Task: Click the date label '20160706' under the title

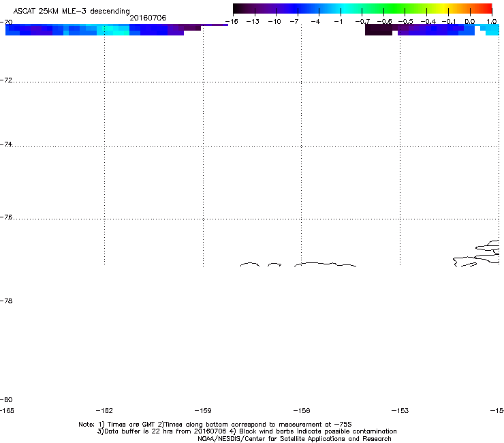Action: [x=148, y=18]
